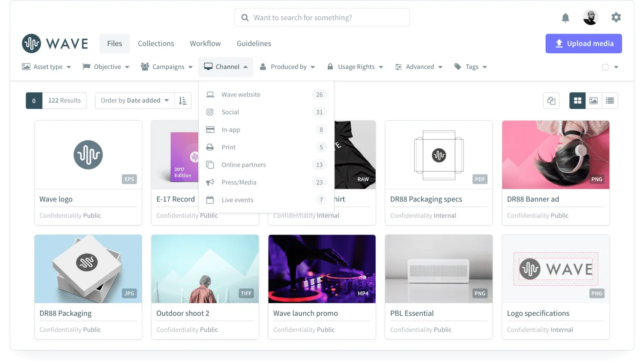Viewport: 644px width, 363px height.
Task: Toggle sort direction icon next to Order by
Action: click(x=183, y=101)
